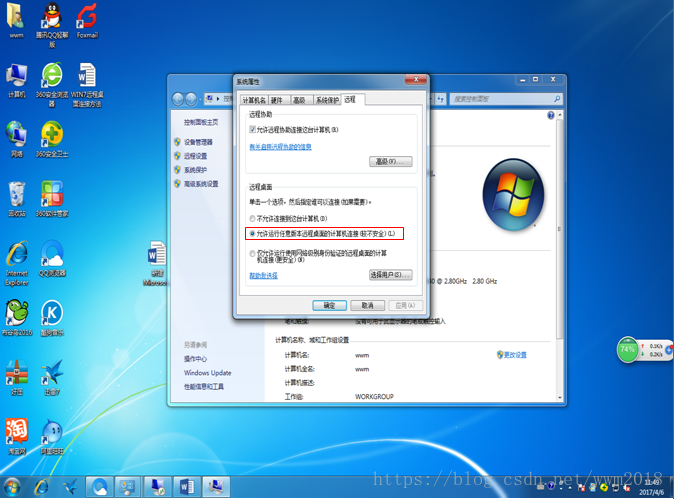Launch the Tencent QQ desktop shortcut
This screenshot has height=499, width=674.
pyautogui.click(x=52, y=24)
